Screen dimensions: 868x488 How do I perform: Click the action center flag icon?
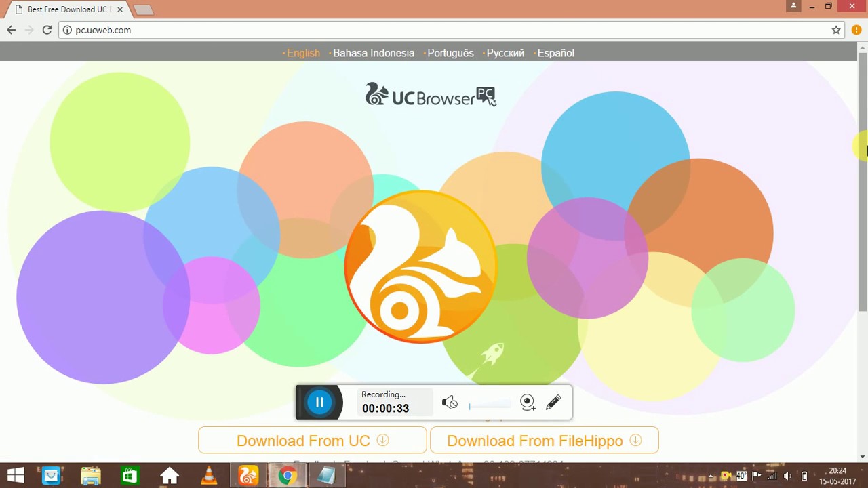coord(757,476)
